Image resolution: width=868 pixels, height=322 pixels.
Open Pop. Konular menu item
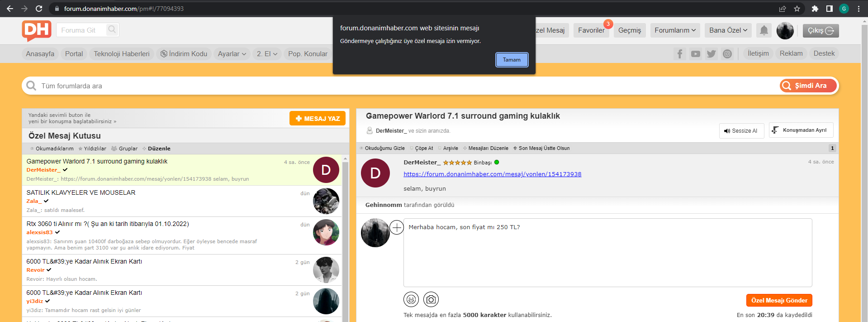click(x=308, y=54)
